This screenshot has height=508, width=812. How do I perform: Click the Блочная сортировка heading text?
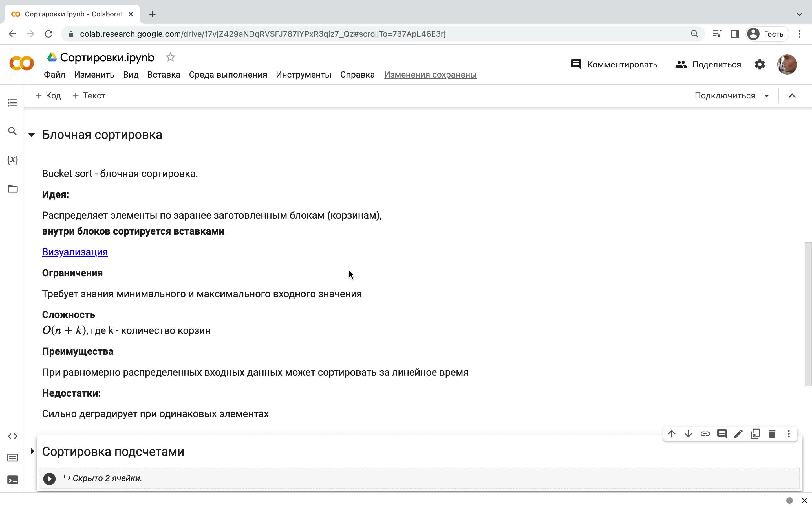click(102, 135)
